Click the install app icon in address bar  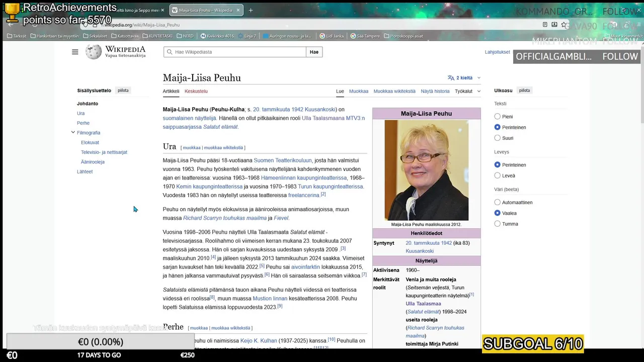pyautogui.click(x=554, y=24)
